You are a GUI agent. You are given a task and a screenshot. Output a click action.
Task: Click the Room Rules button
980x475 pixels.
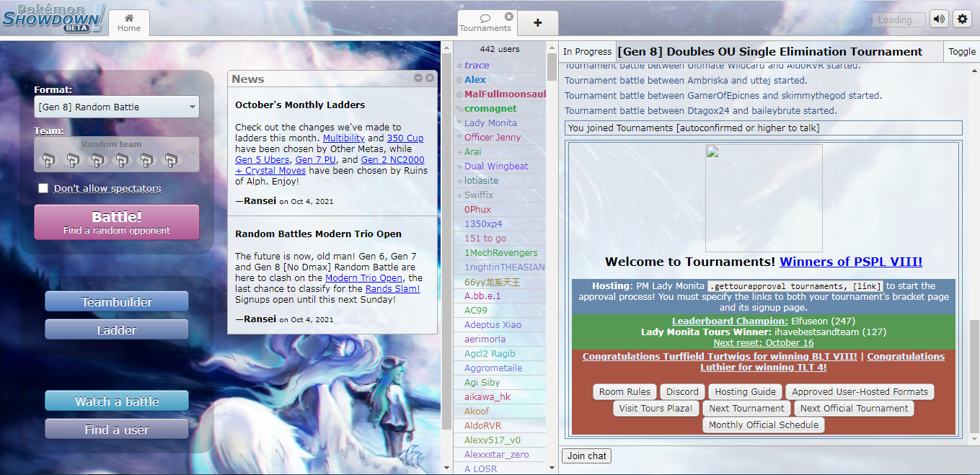pos(624,391)
